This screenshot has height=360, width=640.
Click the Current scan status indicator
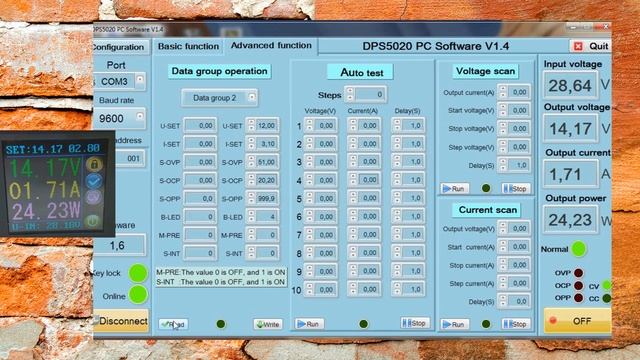(x=486, y=324)
